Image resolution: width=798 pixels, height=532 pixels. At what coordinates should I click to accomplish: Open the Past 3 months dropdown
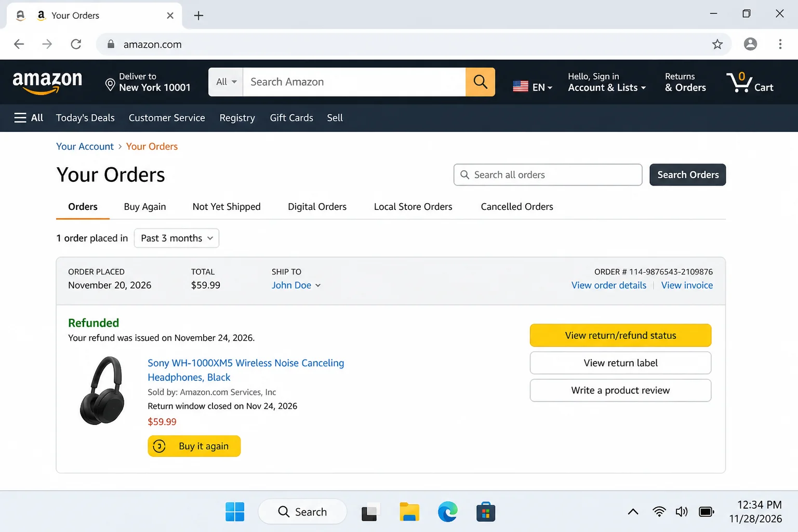(177, 238)
